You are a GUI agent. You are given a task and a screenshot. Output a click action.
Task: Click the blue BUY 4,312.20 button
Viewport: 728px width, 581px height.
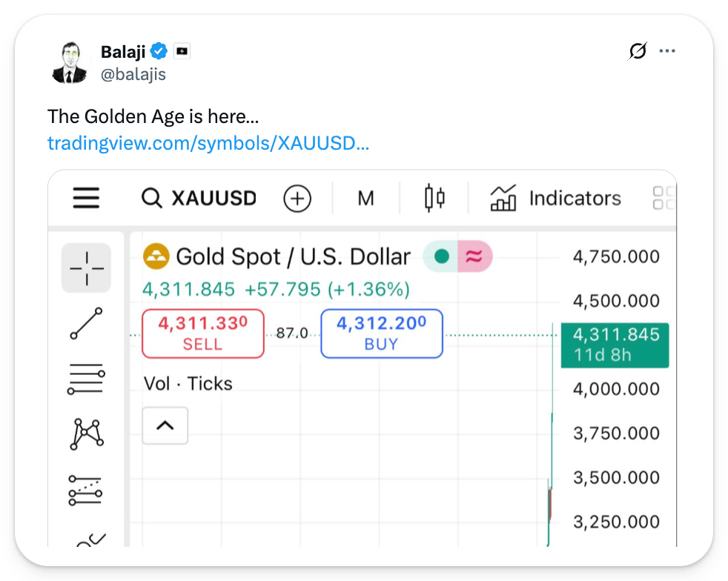tap(381, 333)
